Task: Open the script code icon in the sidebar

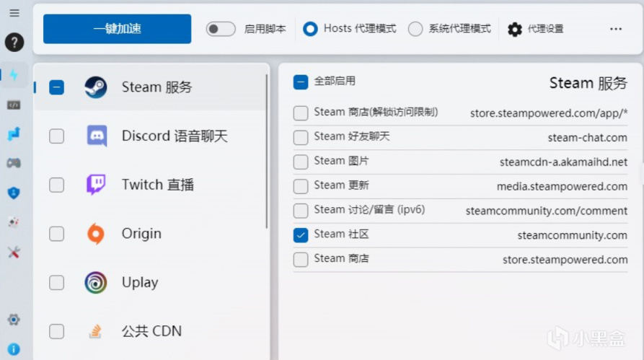Action: (14, 105)
